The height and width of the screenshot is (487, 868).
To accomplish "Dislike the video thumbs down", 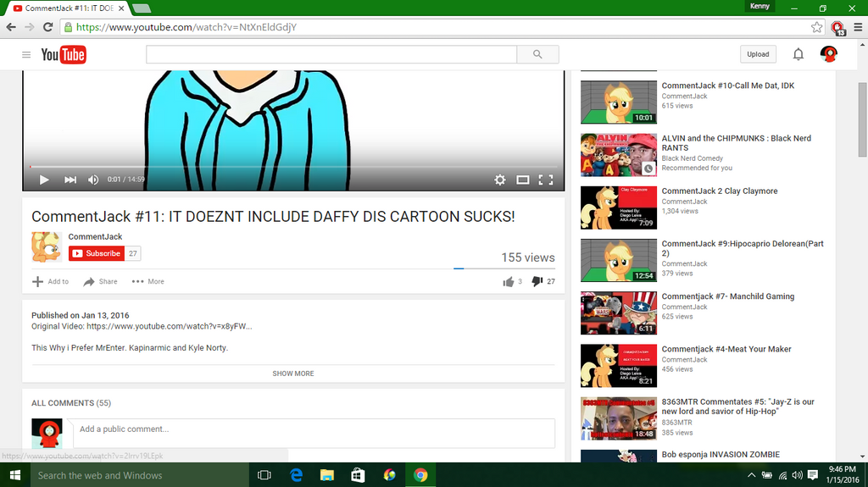I will point(543,282).
